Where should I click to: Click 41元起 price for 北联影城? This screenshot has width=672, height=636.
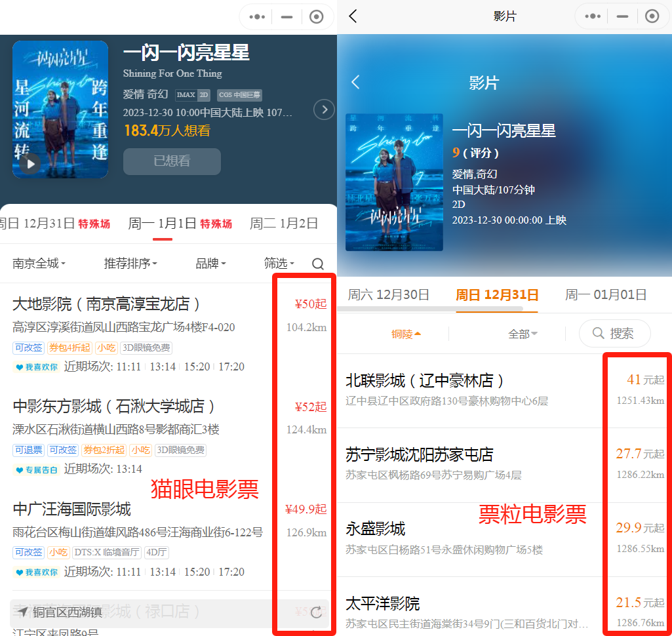(645, 380)
